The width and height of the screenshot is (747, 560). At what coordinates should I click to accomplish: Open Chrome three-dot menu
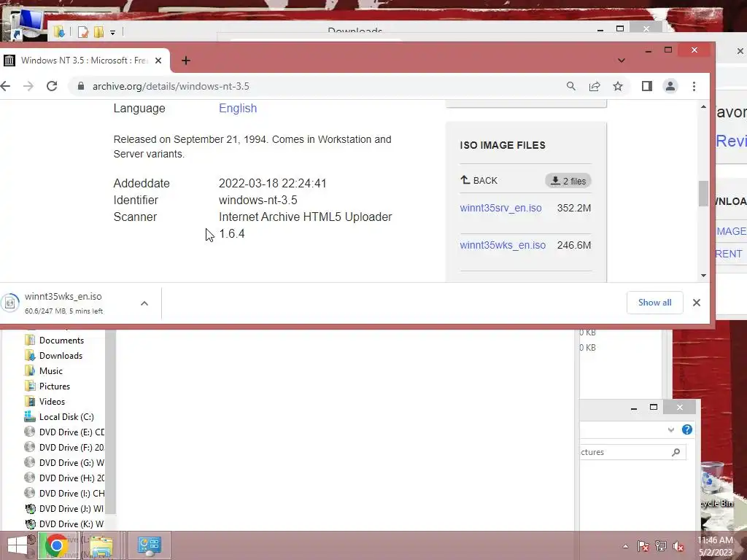click(x=694, y=86)
